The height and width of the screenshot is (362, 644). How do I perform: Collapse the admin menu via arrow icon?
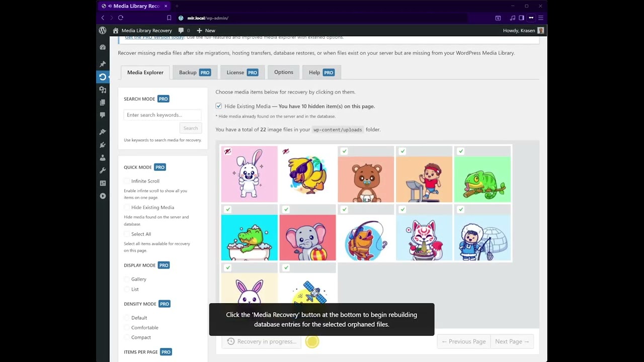pos(103,196)
